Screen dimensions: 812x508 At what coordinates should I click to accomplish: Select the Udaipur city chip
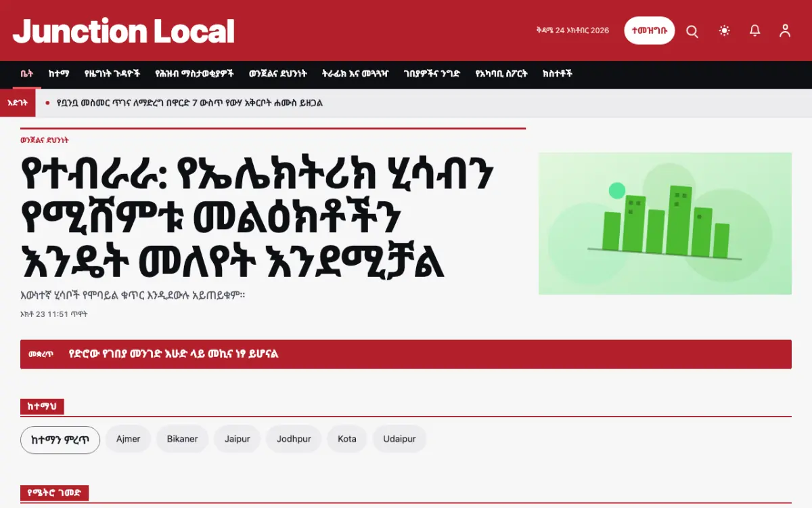pos(399,439)
